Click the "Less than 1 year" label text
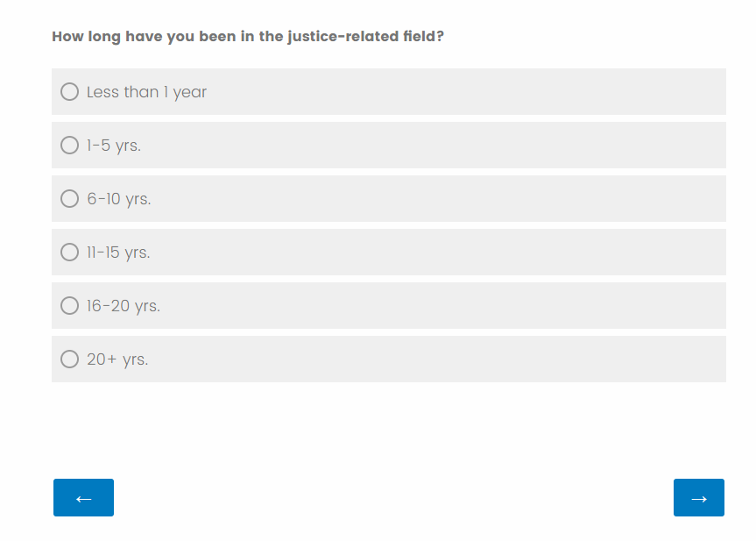The width and height of the screenshot is (756, 541). [146, 92]
